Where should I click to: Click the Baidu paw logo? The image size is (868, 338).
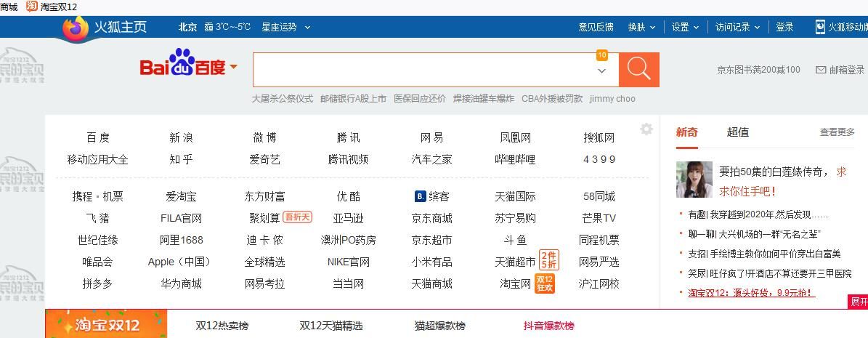(x=182, y=62)
